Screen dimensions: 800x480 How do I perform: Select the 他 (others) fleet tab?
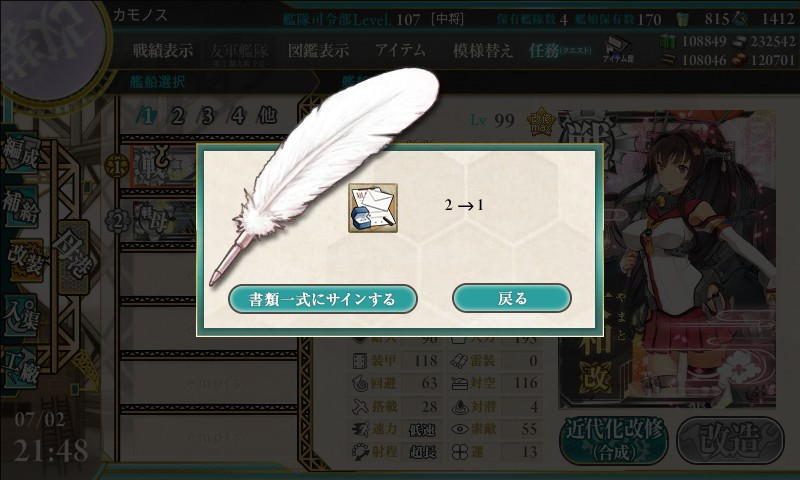(267, 116)
